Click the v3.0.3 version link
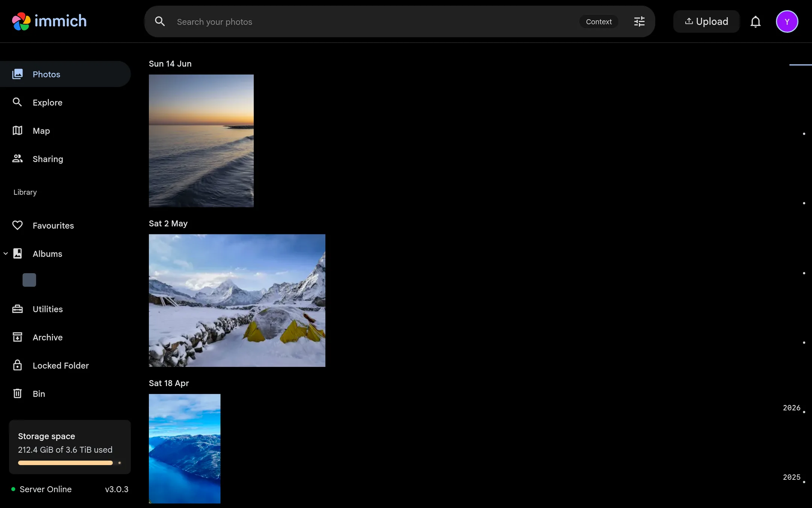This screenshot has height=508, width=812. tap(117, 489)
